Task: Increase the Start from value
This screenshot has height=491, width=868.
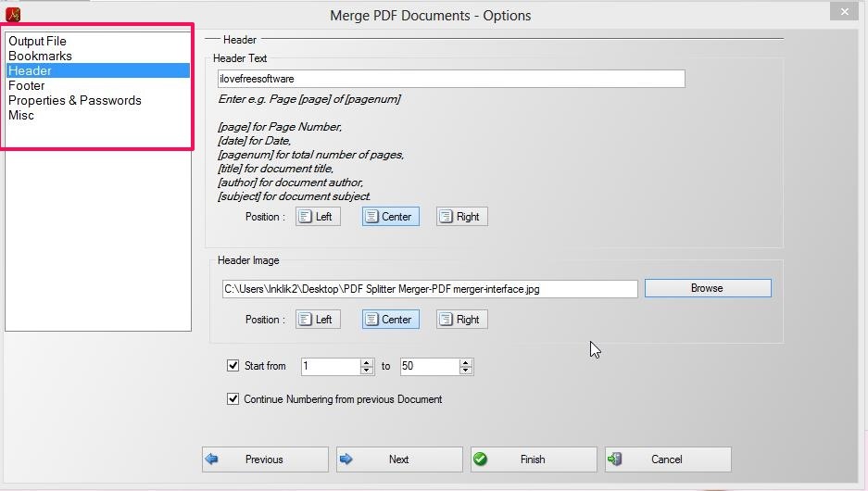Action: click(x=367, y=362)
